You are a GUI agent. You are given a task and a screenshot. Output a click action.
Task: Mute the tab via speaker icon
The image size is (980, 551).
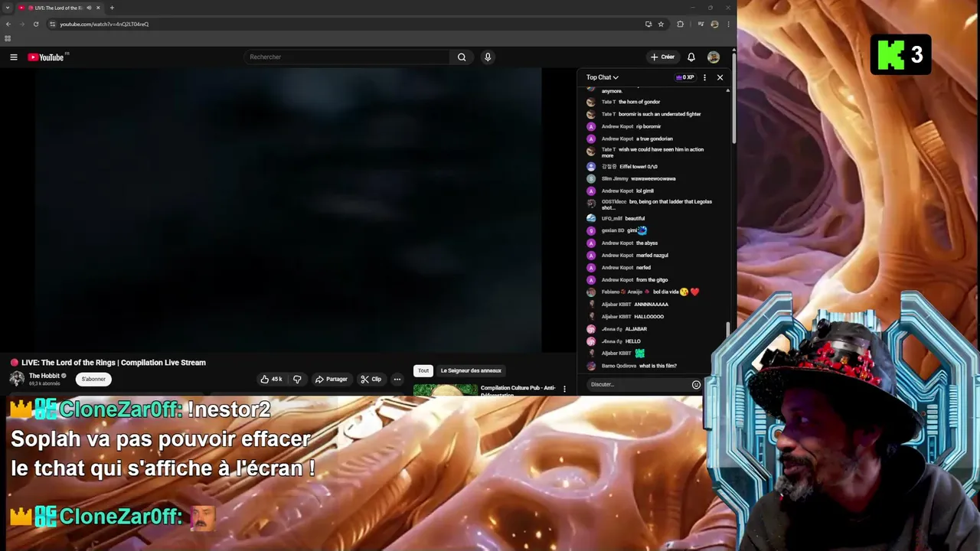click(x=89, y=8)
